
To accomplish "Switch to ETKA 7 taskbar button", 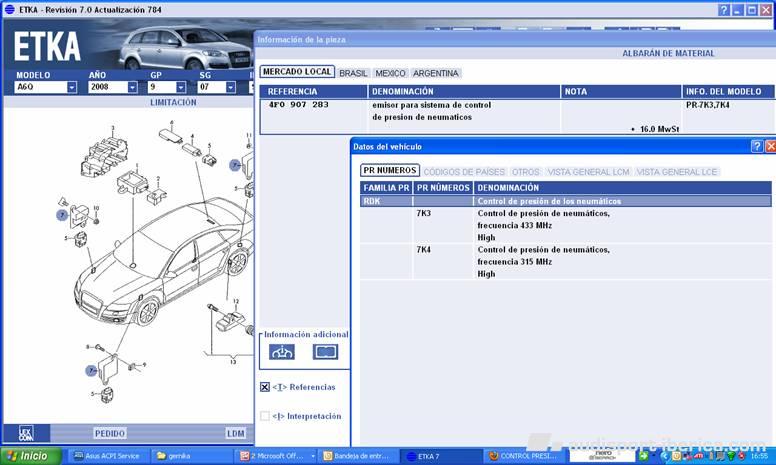I will pos(440,456).
